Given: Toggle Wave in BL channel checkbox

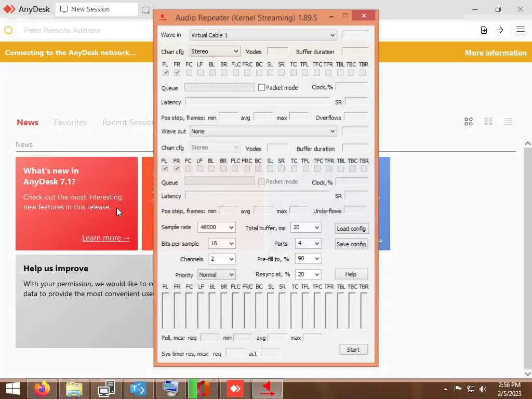Looking at the screenshot, I should [x=212, y=72].
